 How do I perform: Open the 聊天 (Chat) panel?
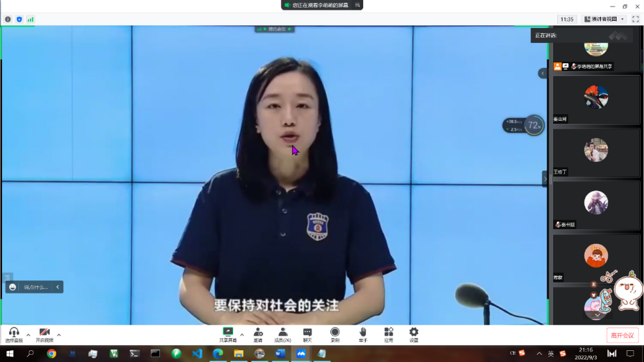pyautogui.click(x=308, y=334)
